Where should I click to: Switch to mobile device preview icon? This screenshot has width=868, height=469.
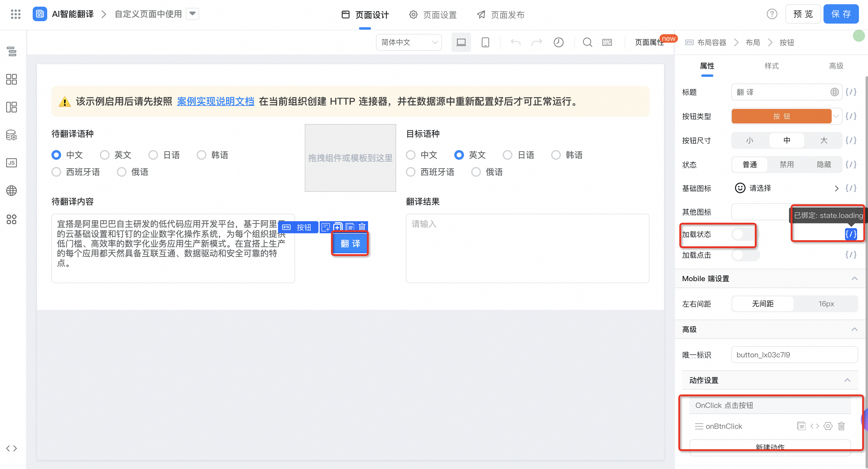point(485,42)
